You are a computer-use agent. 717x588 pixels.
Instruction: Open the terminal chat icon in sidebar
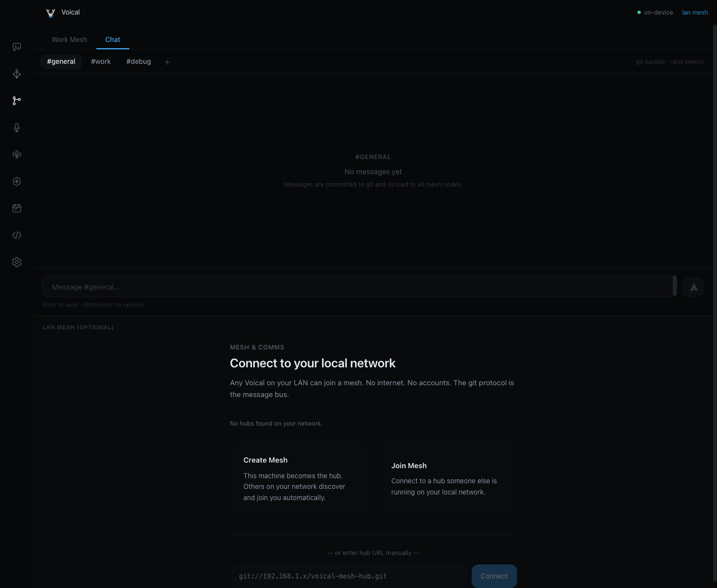(x=17, y=47)
